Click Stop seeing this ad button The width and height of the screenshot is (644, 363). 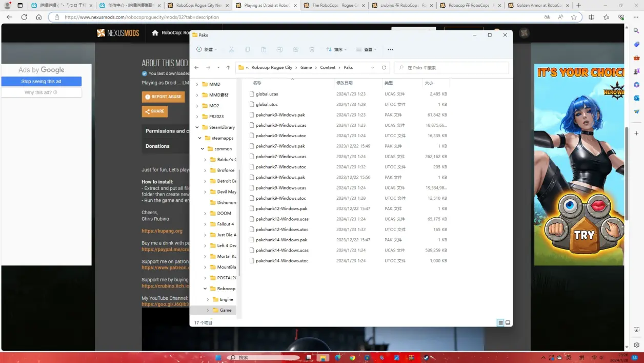click(x=41, y=81)
